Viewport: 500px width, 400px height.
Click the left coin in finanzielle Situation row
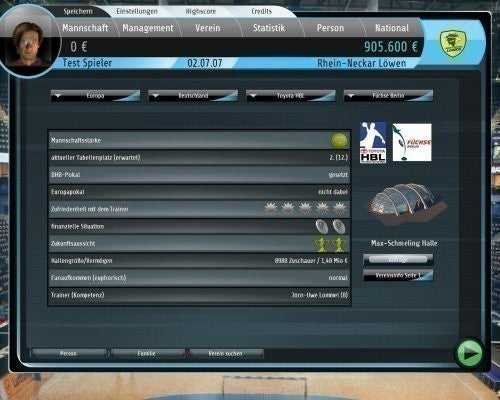pos(322,226)
